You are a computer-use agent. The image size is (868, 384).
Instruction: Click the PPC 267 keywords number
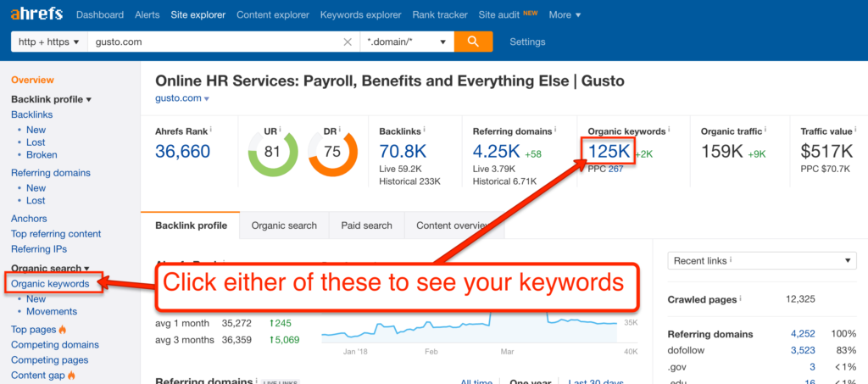pos(615,169)
